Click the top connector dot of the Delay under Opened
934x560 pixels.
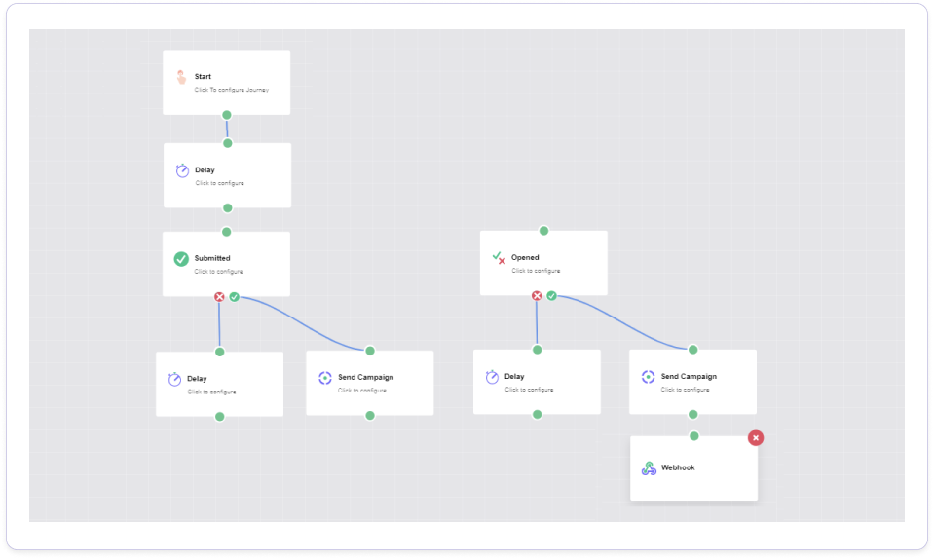click(538, 350)
